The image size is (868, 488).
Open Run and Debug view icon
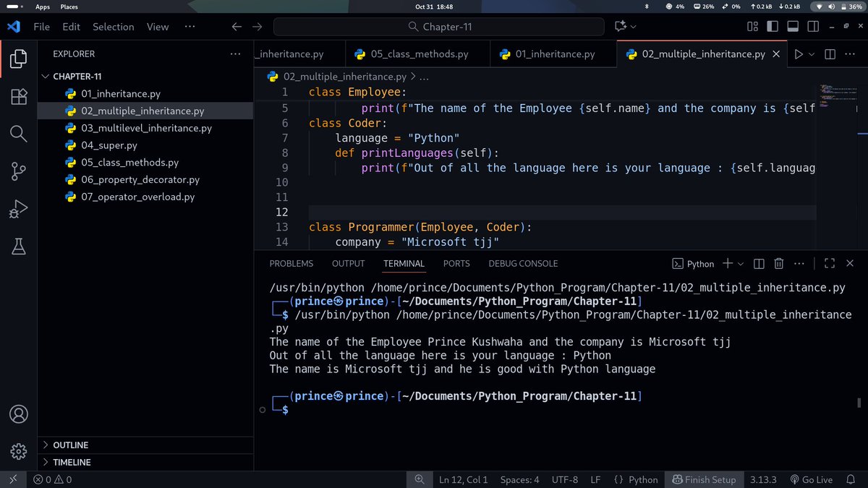tap(18, 209)
